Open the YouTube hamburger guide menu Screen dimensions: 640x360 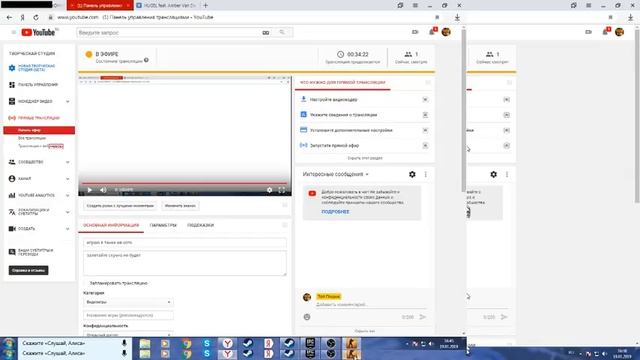(x=13, y=32)
